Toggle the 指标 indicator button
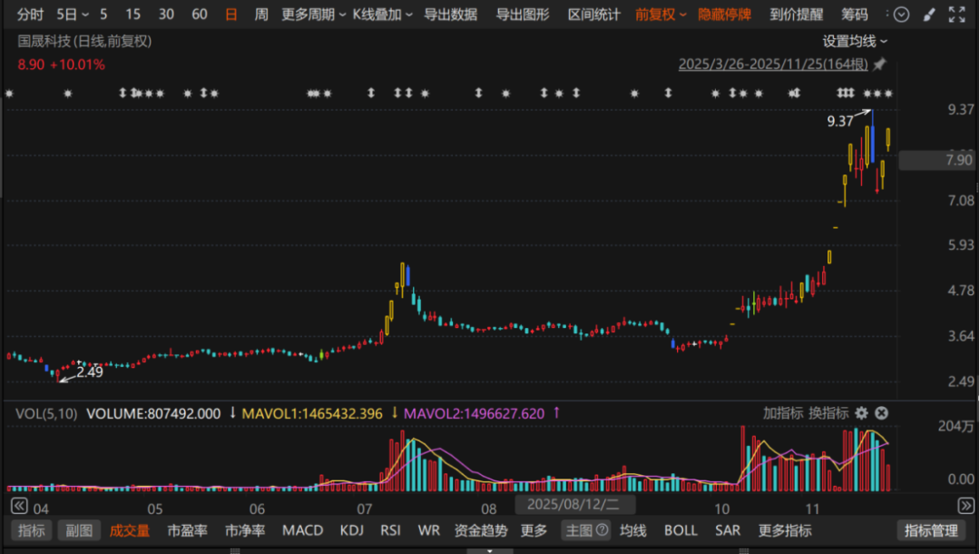This screenshot has width=980, height=554. point(32,530)
